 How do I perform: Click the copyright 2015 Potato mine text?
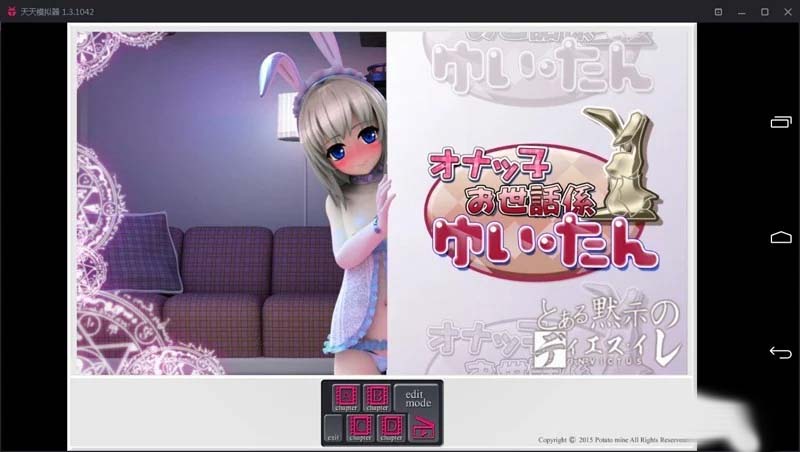coord(614,439)
